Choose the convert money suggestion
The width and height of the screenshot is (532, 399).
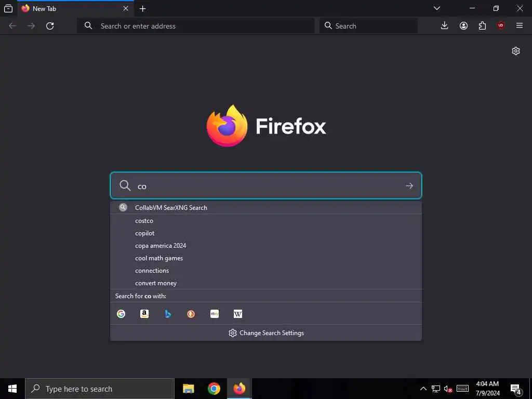[x=265, y=283]
